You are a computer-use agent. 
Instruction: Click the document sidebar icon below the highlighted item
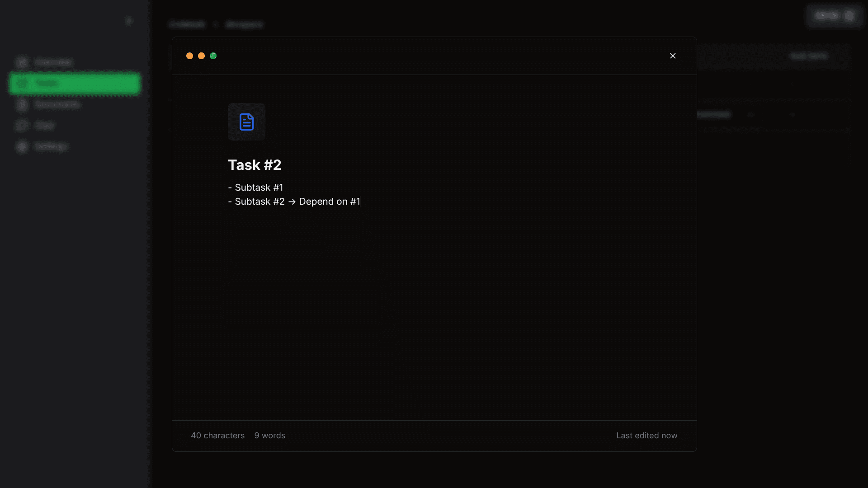pos(22,104)
